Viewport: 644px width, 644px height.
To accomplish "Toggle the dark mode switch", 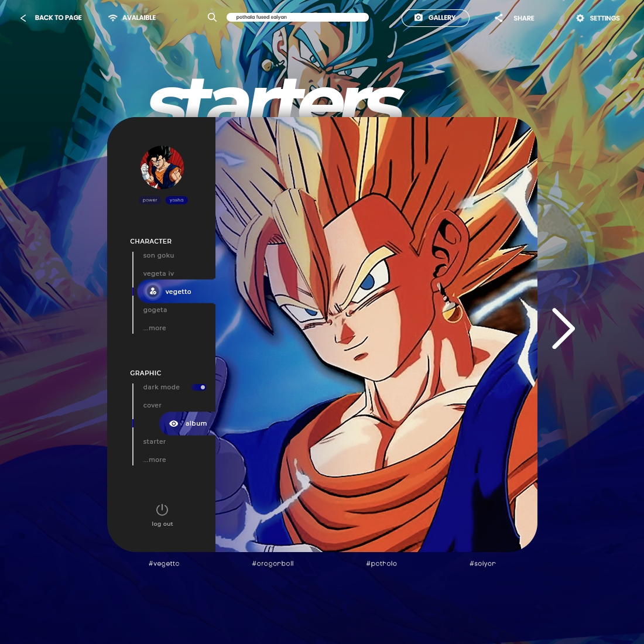I will click(x=199, y=388).
